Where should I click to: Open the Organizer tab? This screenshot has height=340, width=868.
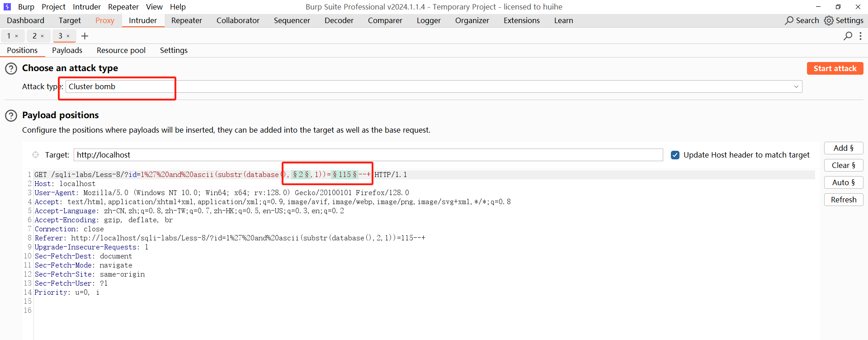pos(472,20)
